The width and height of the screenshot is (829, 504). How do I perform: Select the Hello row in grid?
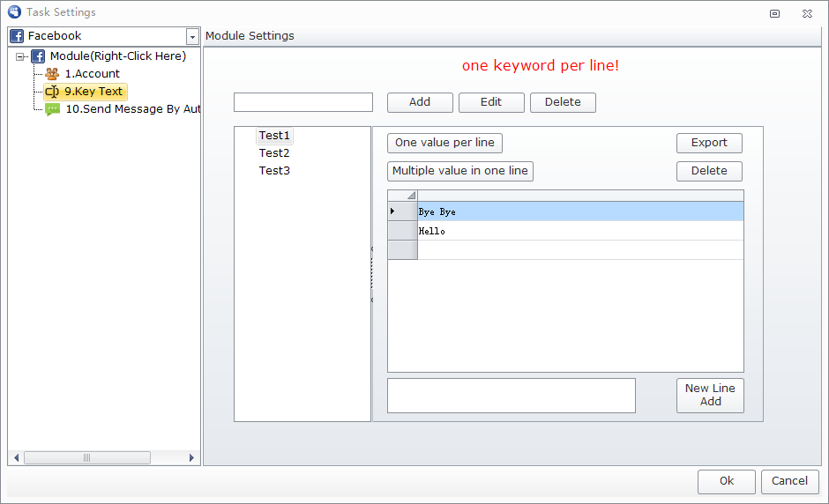tap(579, 231)
